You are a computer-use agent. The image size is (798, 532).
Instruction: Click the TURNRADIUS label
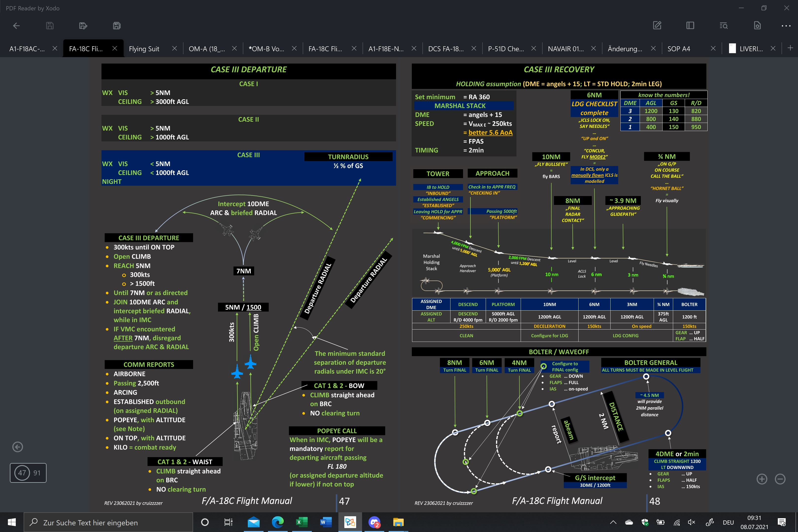[x=348, y=157]
